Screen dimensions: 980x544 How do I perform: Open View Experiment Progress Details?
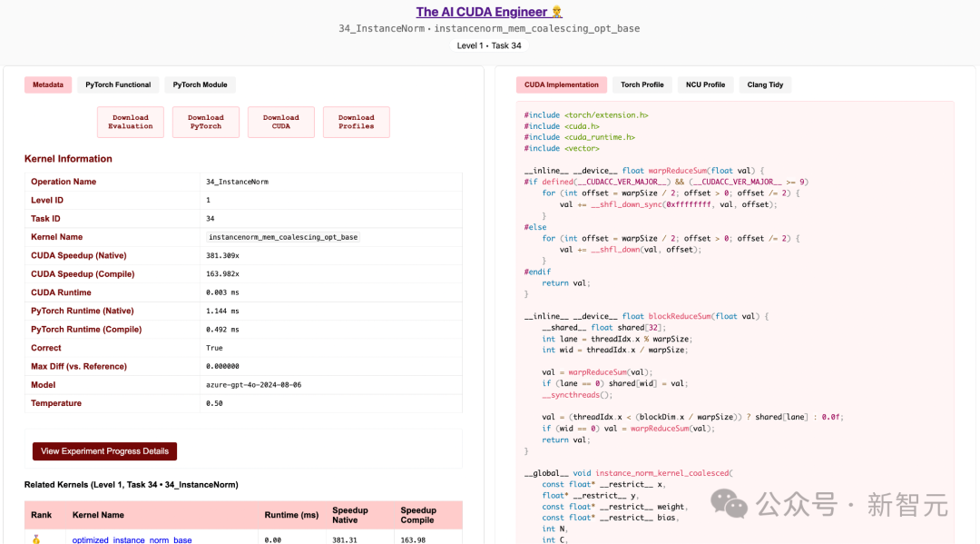[104, 451]
